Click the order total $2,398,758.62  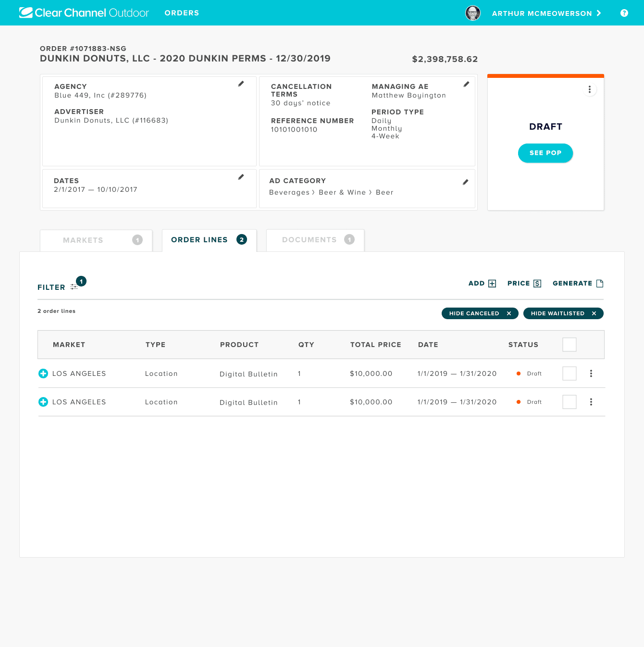click(x=445, y=59)
